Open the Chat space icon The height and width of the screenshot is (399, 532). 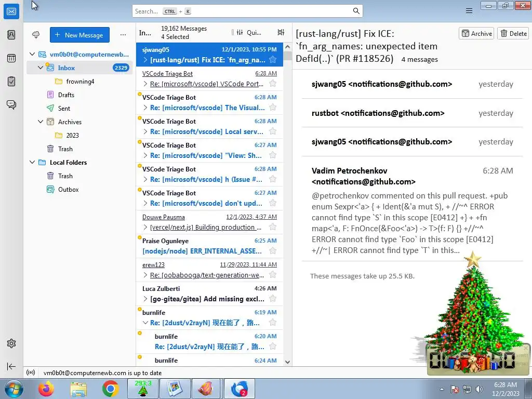pyautogui.click(x=11, y=104)
